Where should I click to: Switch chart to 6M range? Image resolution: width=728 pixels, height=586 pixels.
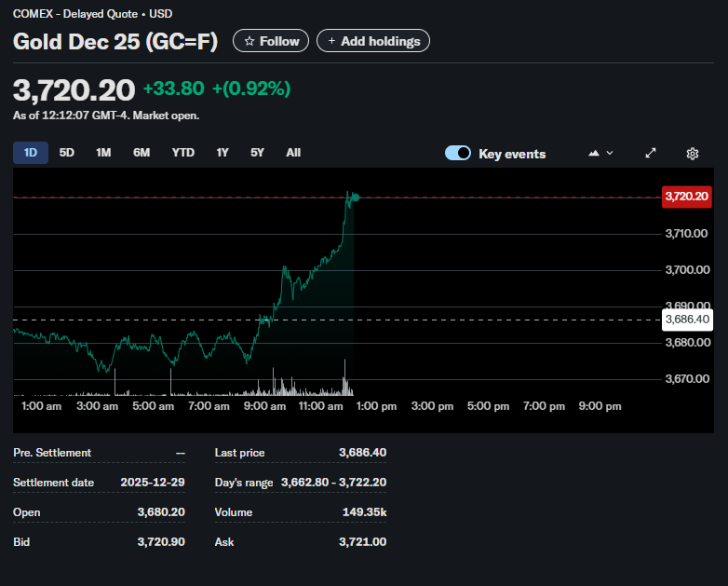(x=142, y=153)
